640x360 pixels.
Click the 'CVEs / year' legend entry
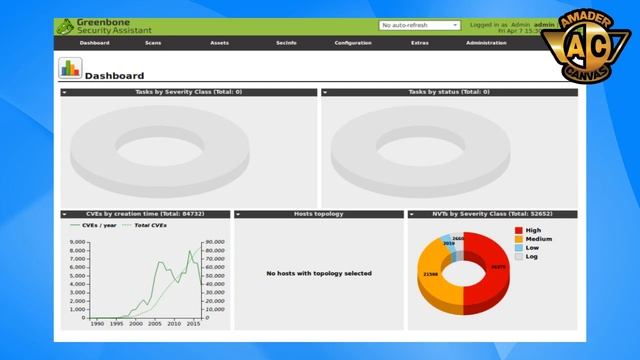(93, 225)
